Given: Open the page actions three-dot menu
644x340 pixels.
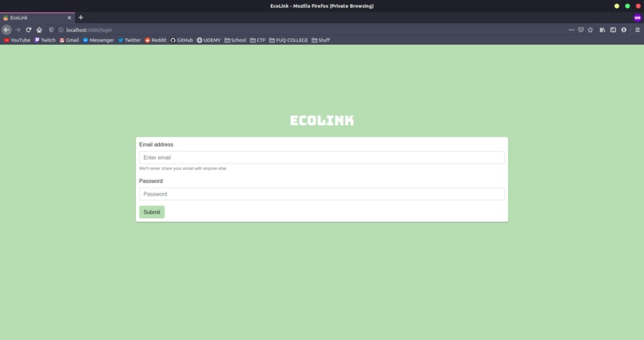Looking at the screenshot, I should (x=571, y=30).
